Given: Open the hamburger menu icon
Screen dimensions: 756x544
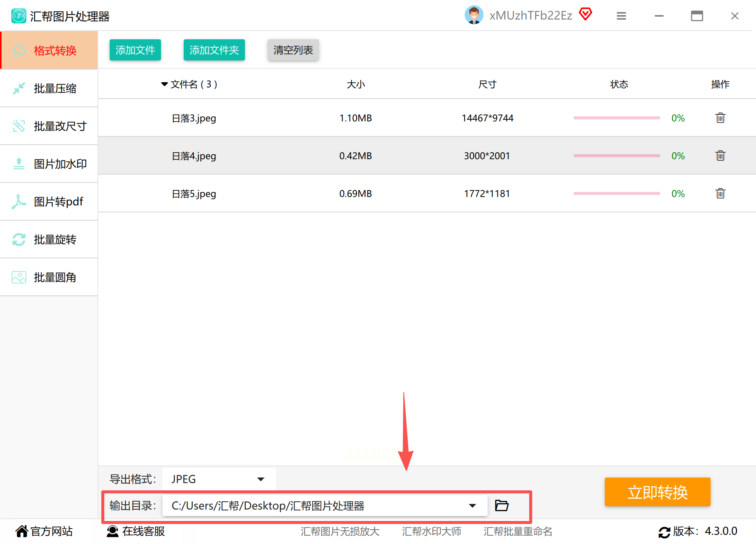Looking at the screenshot, I should pyautogui.click(x=621, y=16).
